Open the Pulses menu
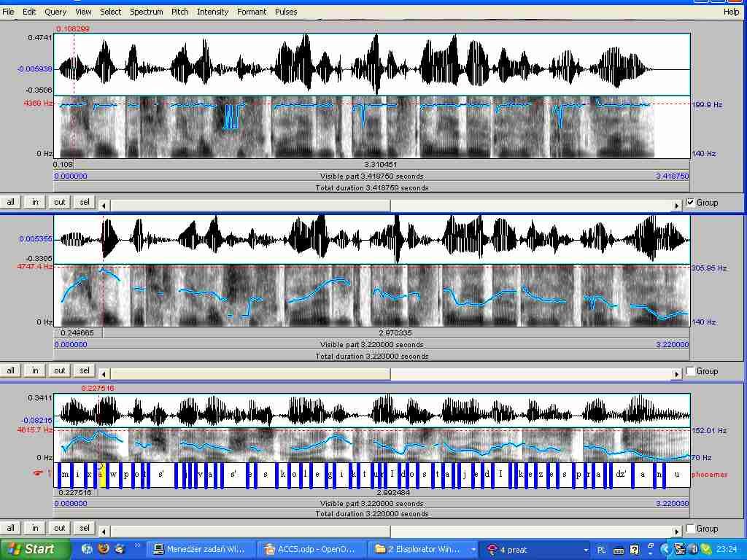747x560 pixels. (x=286, y=12)
